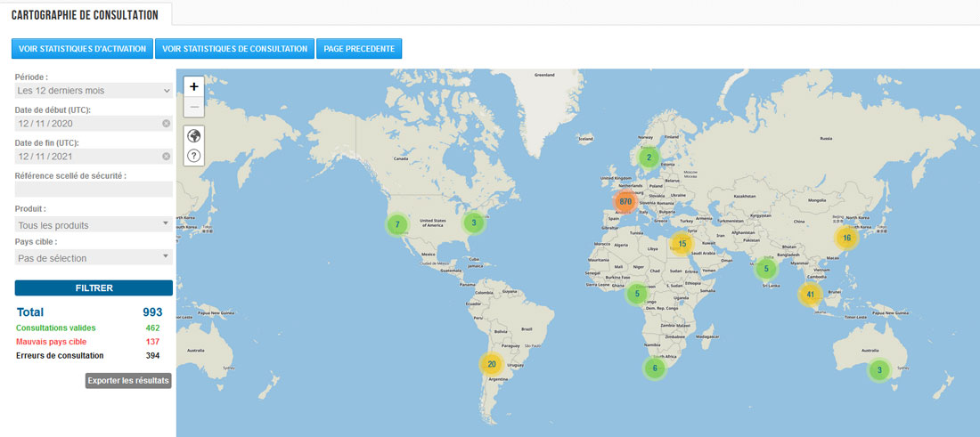Open Voir statistiques de consultation

point(235,49)
